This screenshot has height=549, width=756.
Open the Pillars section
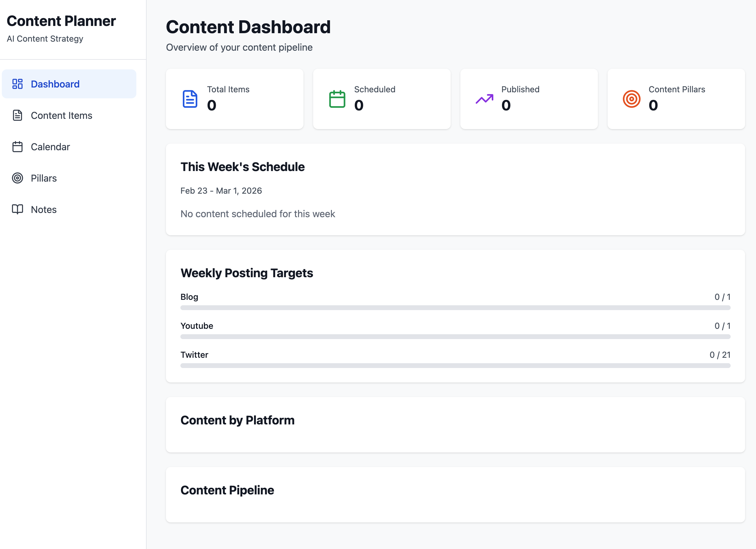click(x=44, y=178)
